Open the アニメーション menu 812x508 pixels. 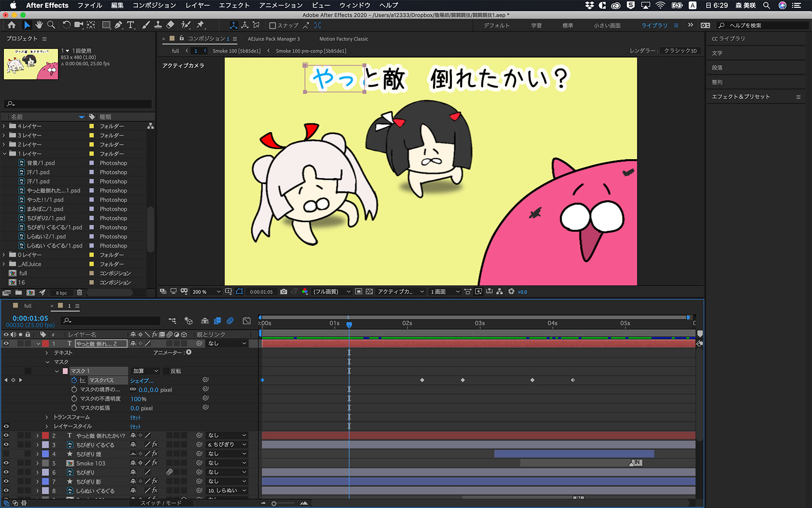point(281,5)
